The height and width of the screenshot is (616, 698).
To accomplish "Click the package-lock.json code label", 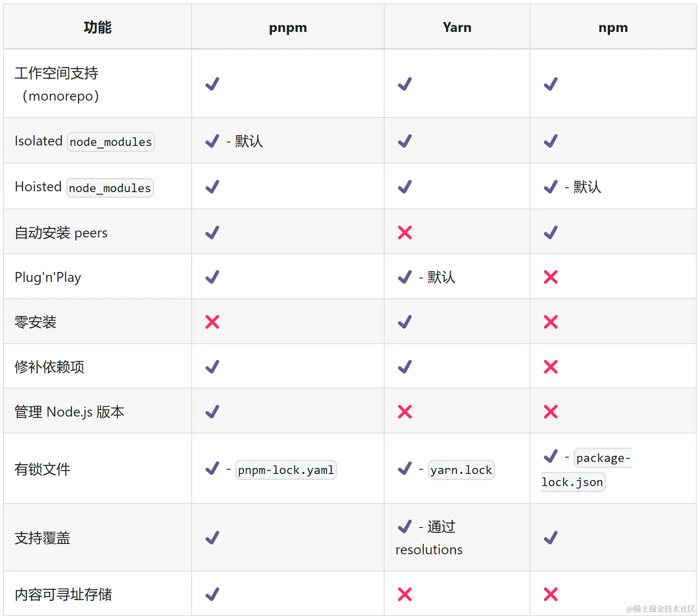I will [587, 470].
